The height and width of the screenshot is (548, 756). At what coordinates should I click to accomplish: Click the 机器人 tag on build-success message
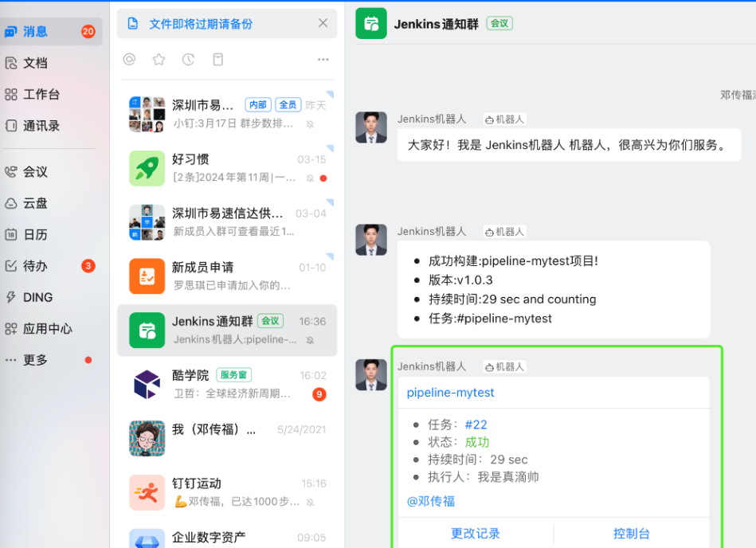point(504,232)
